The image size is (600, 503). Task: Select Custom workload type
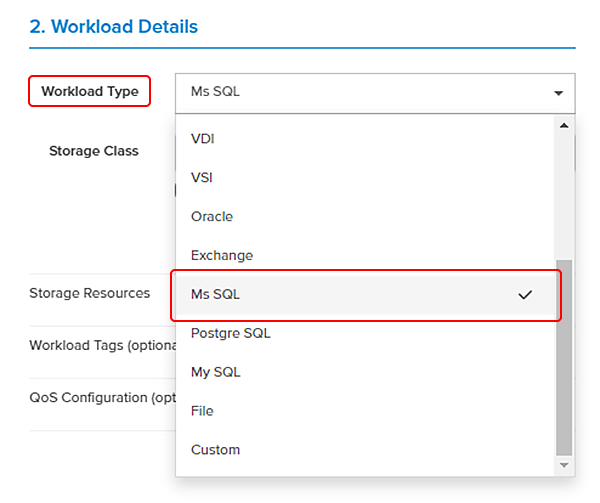365,450
